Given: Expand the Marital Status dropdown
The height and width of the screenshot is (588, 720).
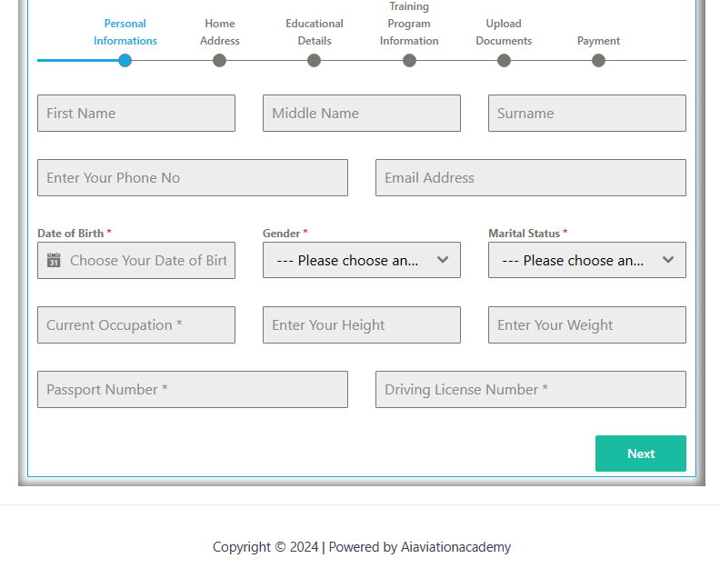Looking at the screenshot, I should (x=586, y=260).
